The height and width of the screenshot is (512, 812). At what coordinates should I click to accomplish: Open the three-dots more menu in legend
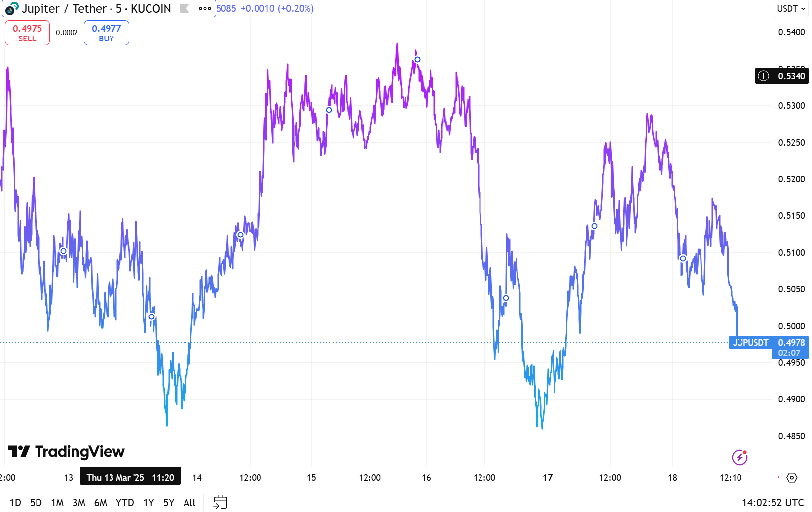click(205, 8)
